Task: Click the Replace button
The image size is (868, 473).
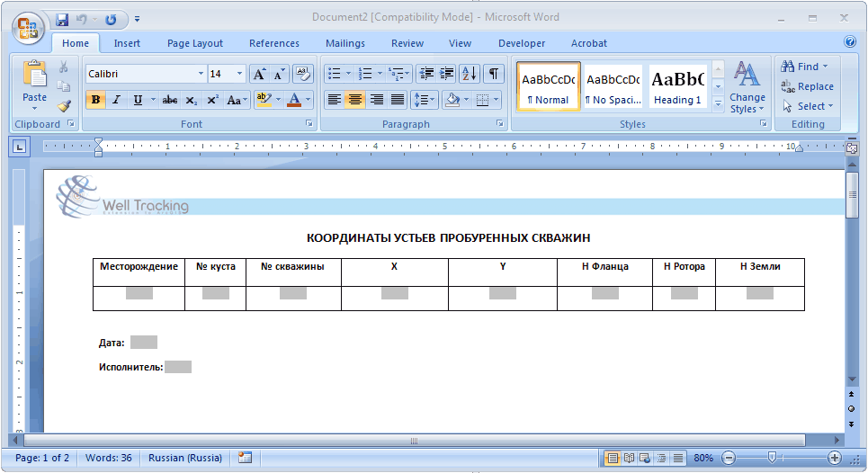Action: point(807,86)
